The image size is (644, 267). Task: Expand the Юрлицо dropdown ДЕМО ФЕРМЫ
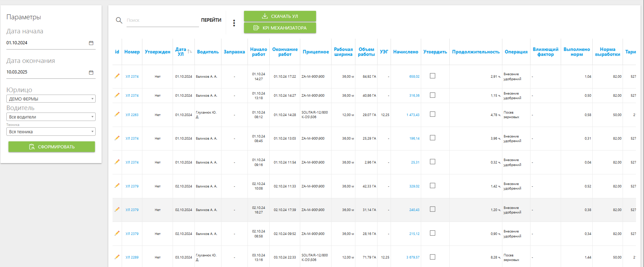point(51,99)
